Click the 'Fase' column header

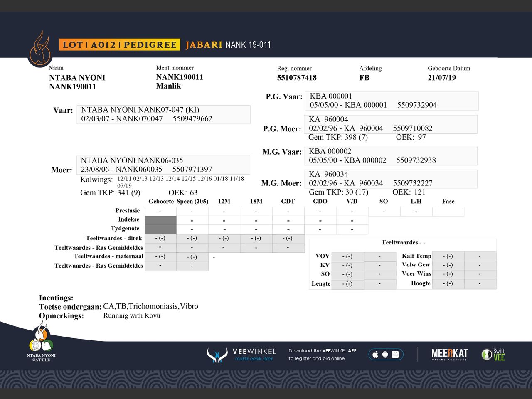pos(448,202)
